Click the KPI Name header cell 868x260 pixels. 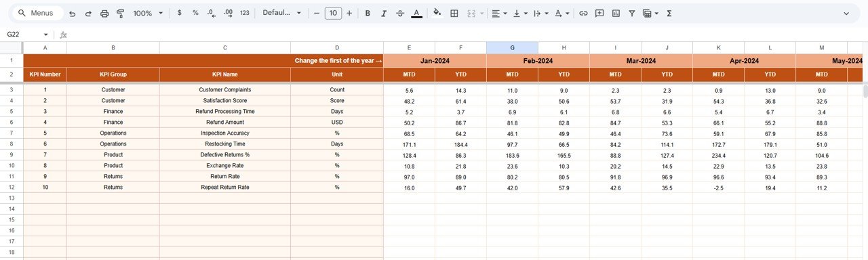[x=225, y=74]
